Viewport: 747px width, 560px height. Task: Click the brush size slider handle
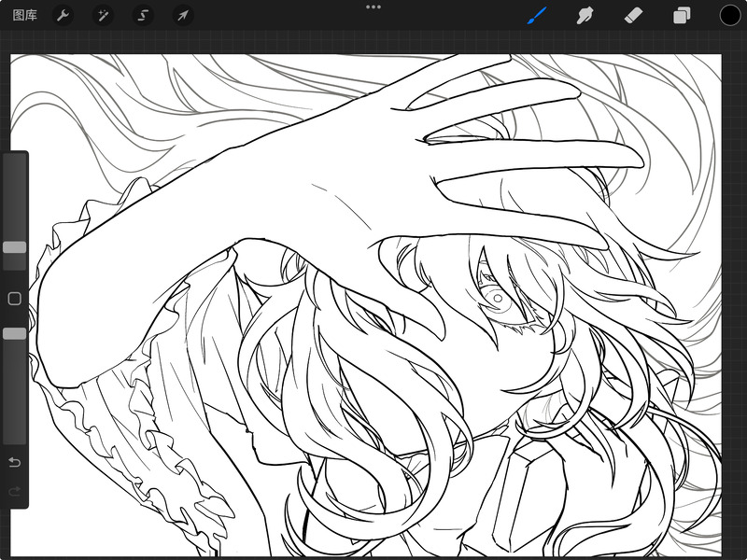(x=15, y=247)
